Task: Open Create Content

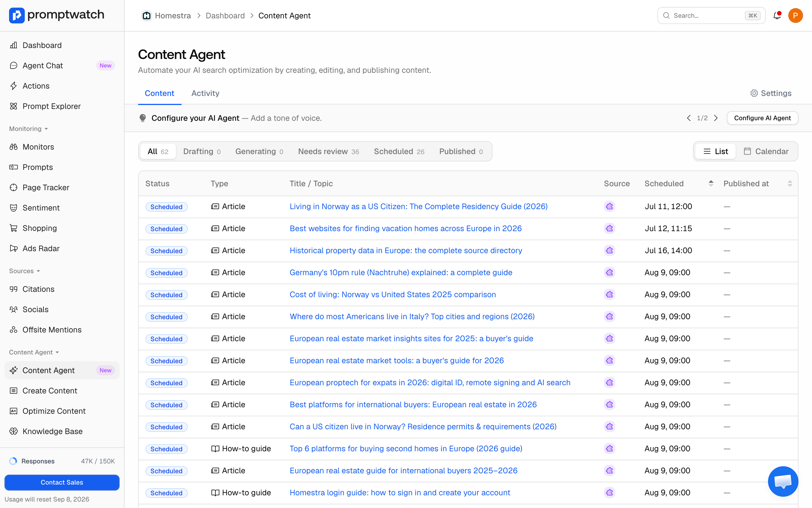Action: pos(62,391)
